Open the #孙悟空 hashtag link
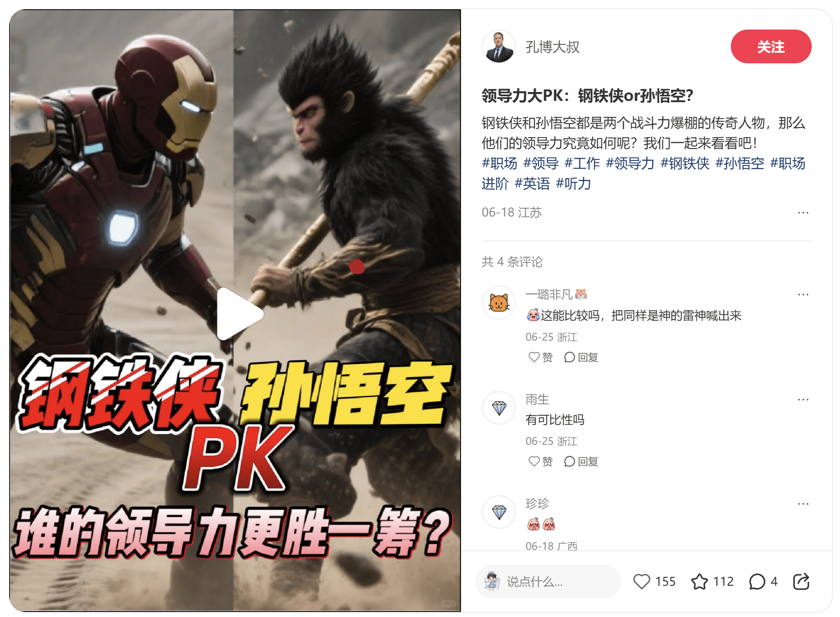This screenshot has height=617, width=840. pyautogui.click(x=740, y=163)
